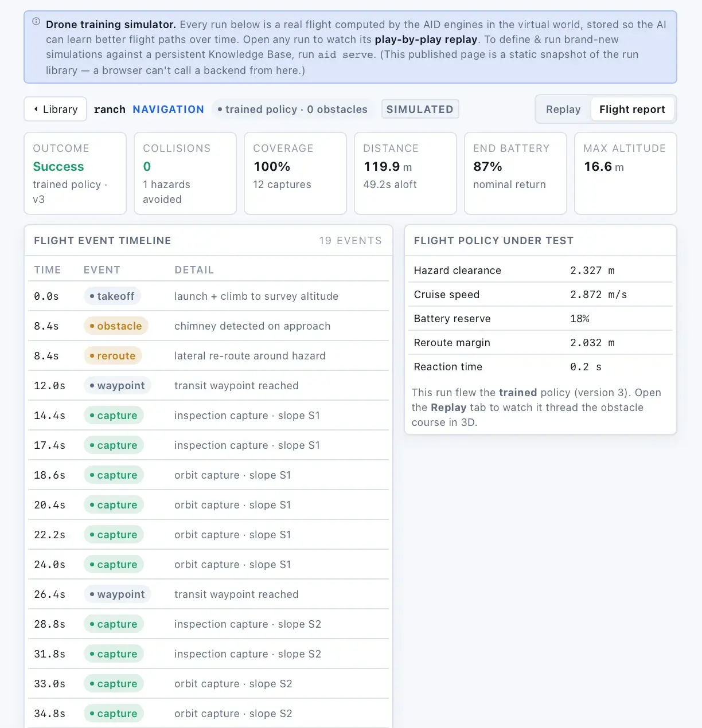The image size is (702, 728).
Task: Click the 19 EVENTS count
Action: pos(350,240)
